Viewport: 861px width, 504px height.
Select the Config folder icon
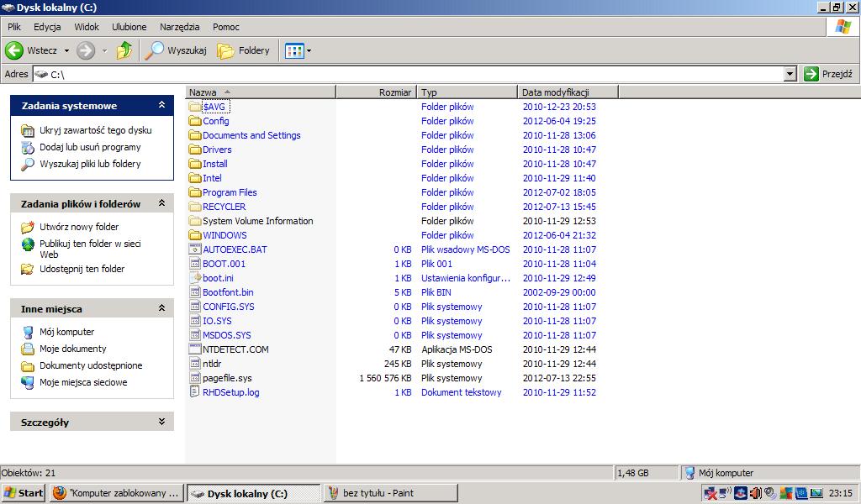(x=195, y=121)
